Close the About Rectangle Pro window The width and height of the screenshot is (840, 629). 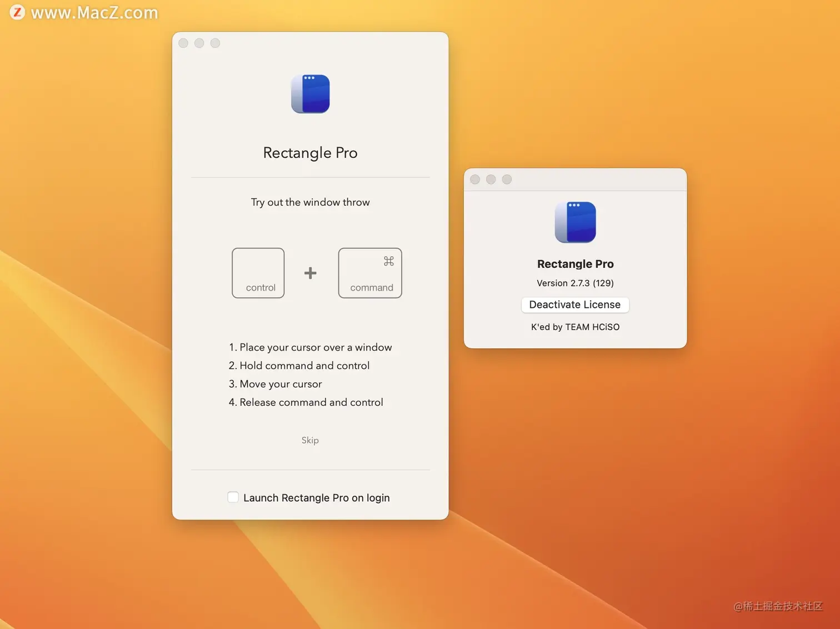click(x=475, y=179)
